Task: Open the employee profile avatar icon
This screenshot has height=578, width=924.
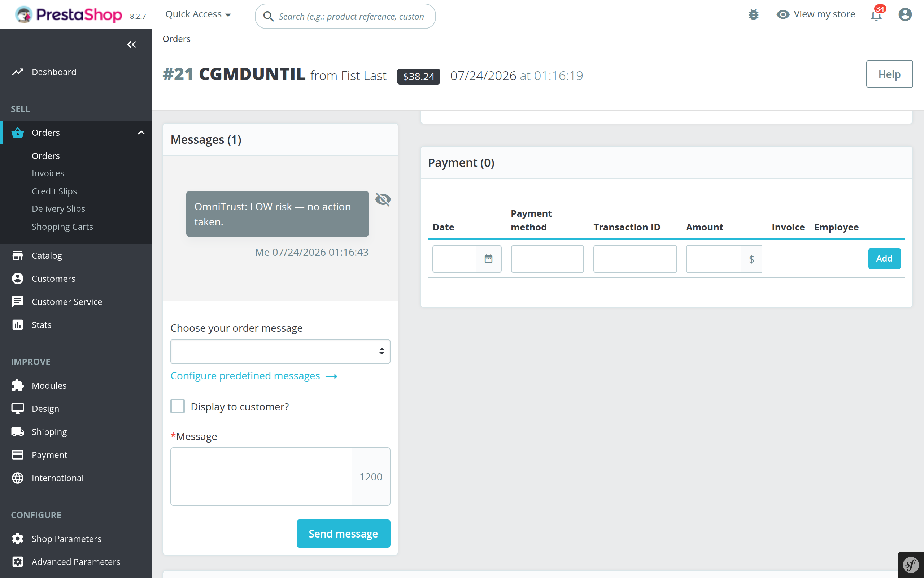Action: click(x=905, y=14)
